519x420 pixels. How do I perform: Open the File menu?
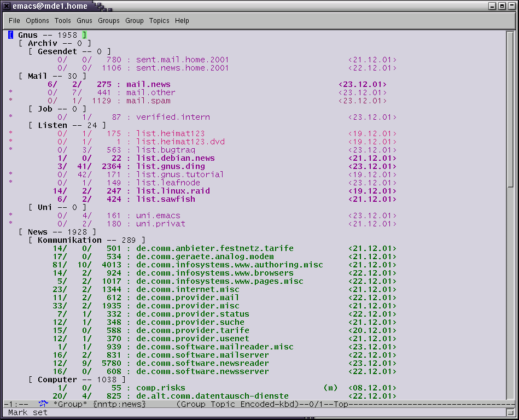tap(14, 21)
